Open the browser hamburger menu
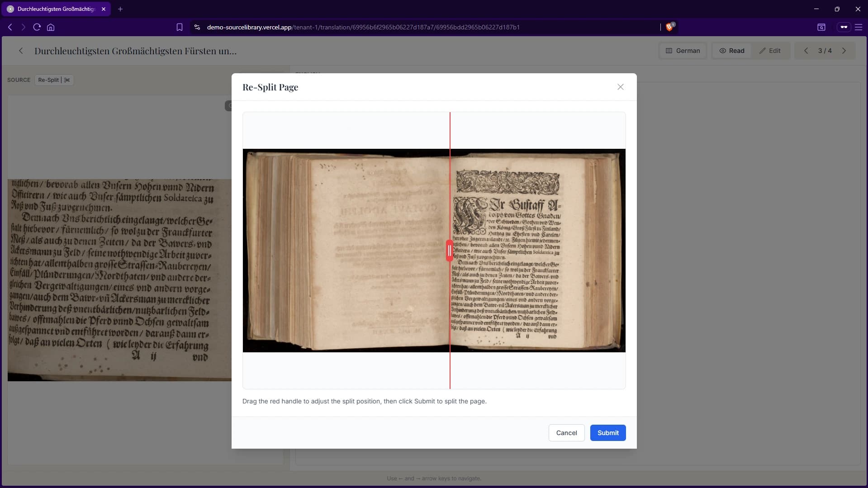868x488 pixels. [859, 27]
